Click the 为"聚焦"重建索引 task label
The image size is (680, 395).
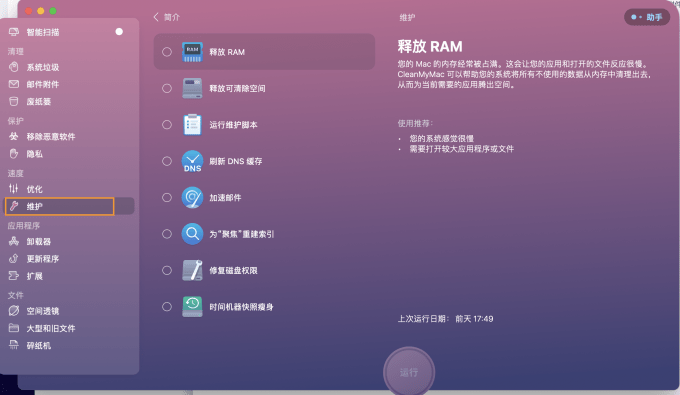click(242, 234)
